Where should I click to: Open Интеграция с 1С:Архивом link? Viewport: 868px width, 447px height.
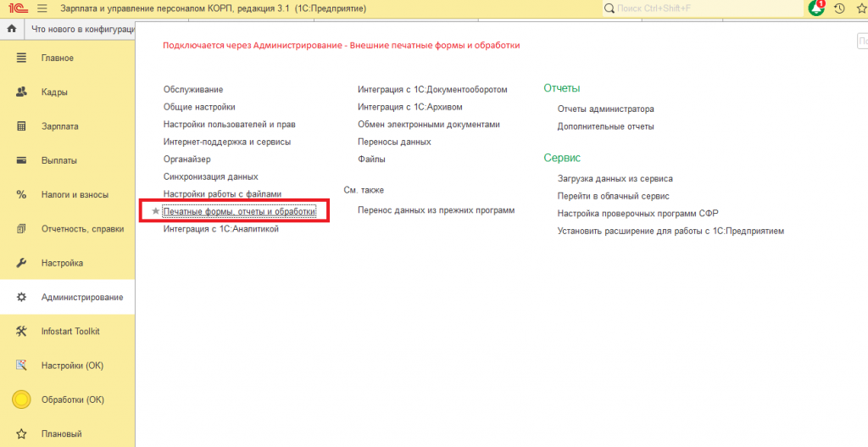tap(410, 107)
